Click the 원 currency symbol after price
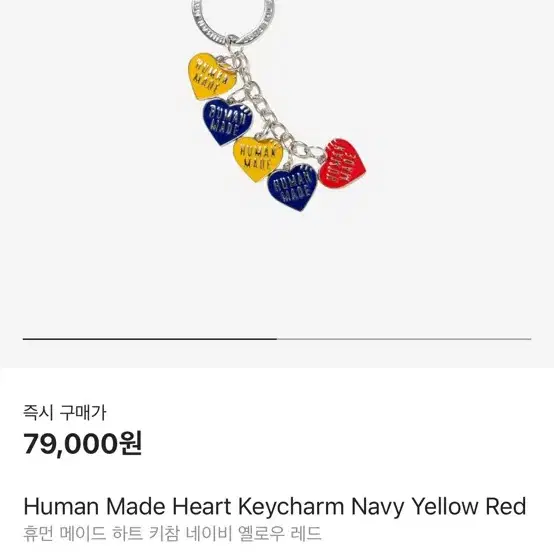This screenshot has height=554, width=554. (x=130, y=444)
